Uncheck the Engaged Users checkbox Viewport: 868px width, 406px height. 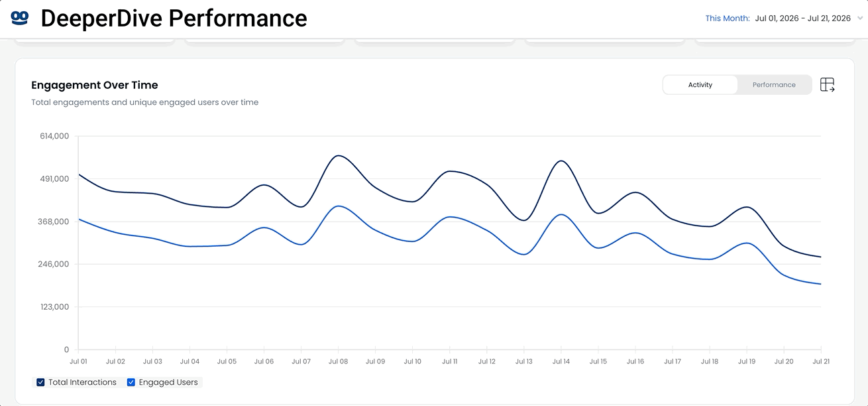click(131, 382)
